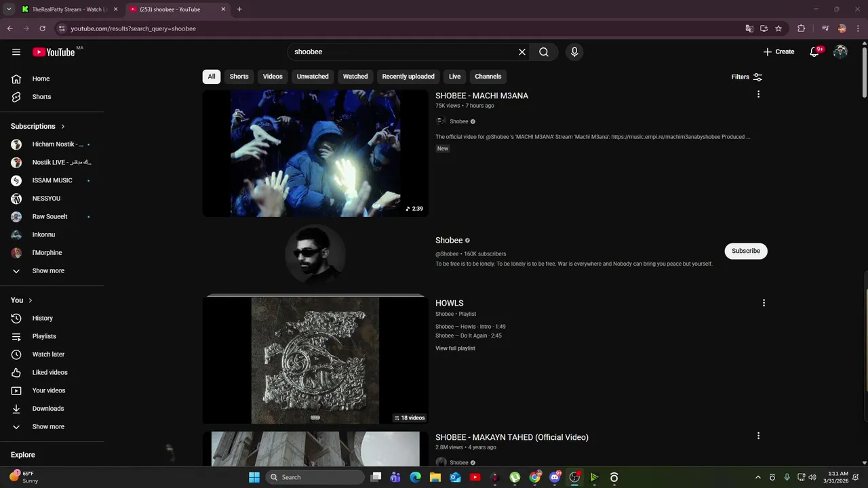Select the Recently uploaded filter chip
This screenshot has width=868, height=488.
(408, 77)
